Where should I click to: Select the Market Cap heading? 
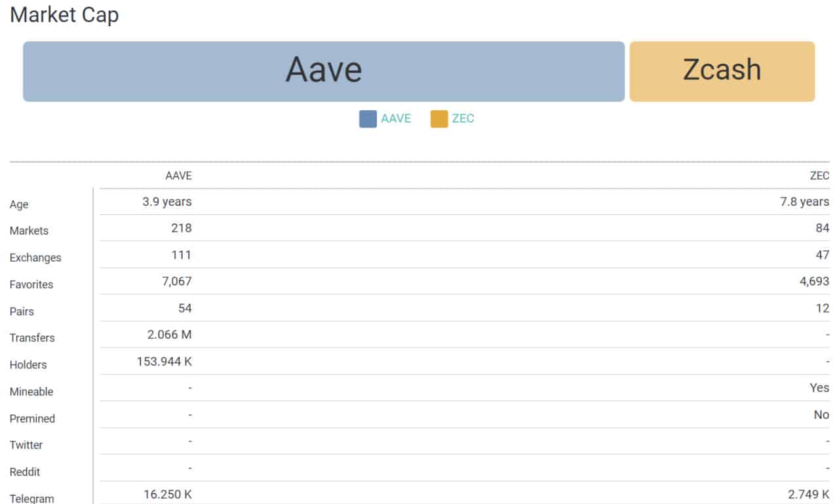[64, 14]
